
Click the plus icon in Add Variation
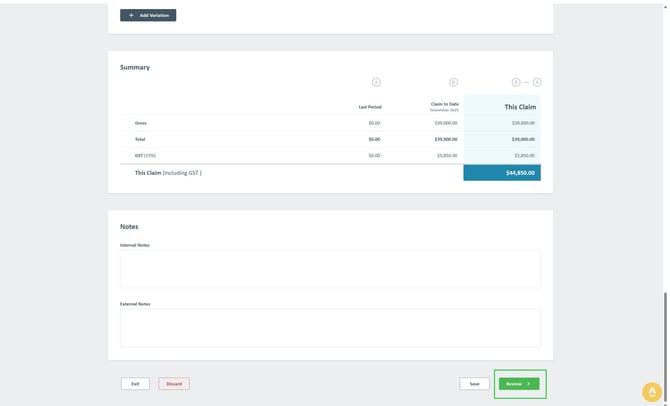click(131, 16)
